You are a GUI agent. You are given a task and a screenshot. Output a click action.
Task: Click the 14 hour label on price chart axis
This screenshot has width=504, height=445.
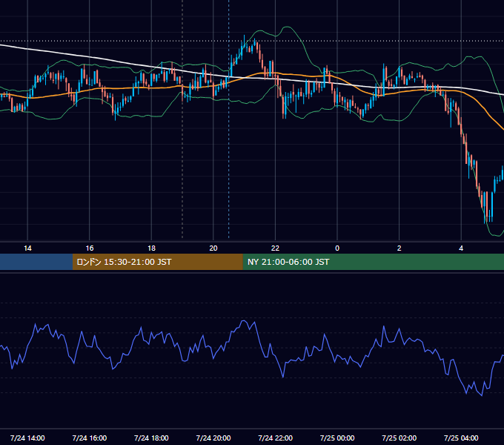27,248
